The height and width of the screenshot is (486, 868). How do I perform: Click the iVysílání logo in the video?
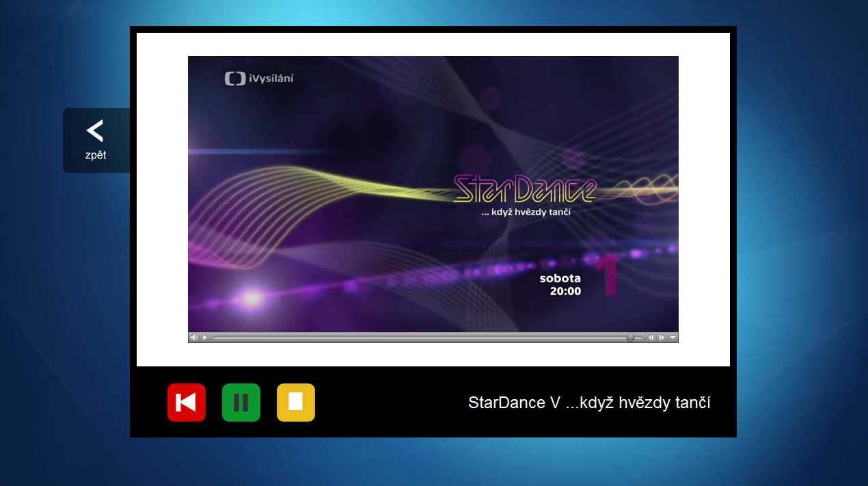(259, 79)
